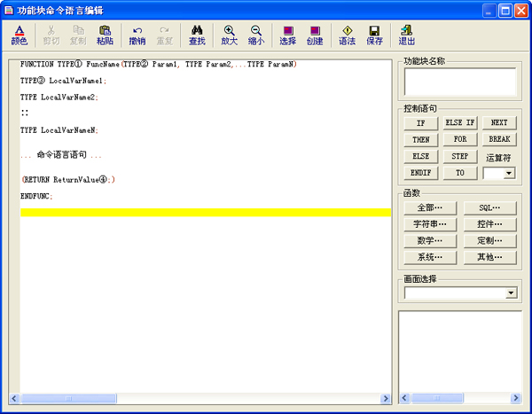This screenshot has width=532, height=414.
Task: Click the TYPE LocalVarNameN; line
Action: [59, 130]
